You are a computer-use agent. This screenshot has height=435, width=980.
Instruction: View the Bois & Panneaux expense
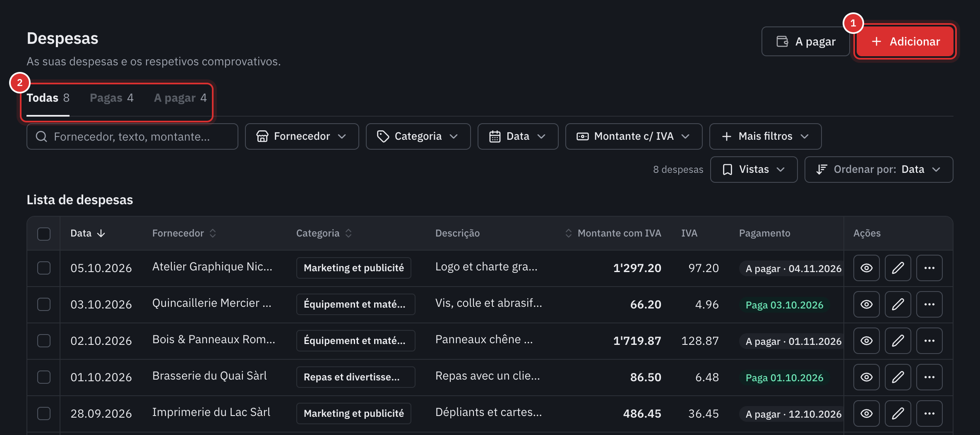click(866, 341)
